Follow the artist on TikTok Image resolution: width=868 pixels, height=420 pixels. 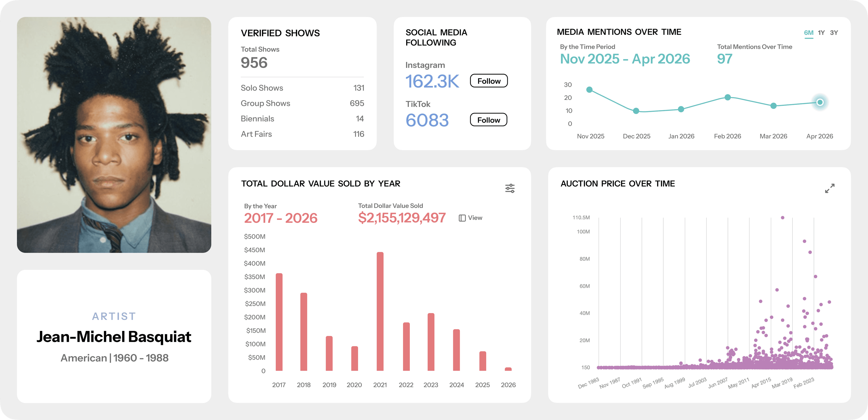pos(488,120)
